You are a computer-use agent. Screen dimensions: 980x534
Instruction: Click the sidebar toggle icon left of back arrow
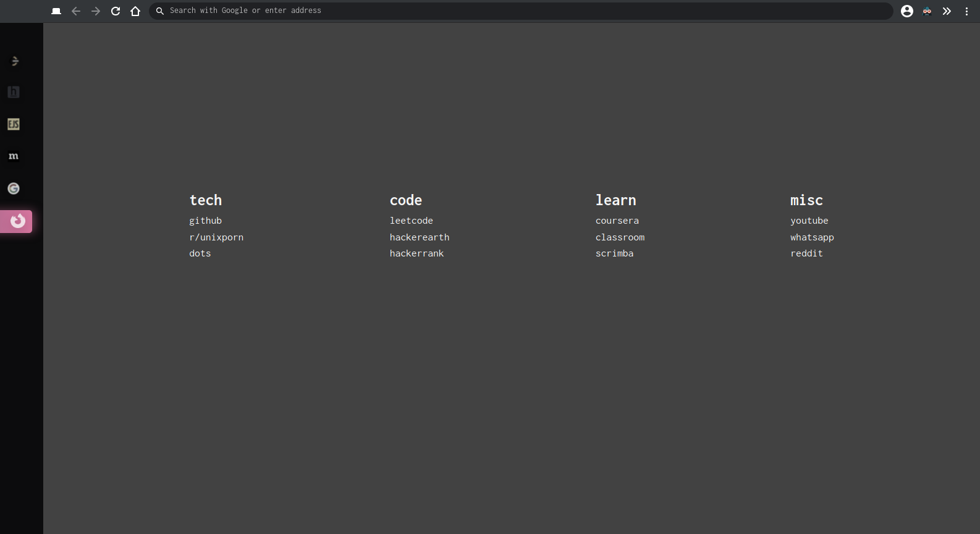(56, 11)
